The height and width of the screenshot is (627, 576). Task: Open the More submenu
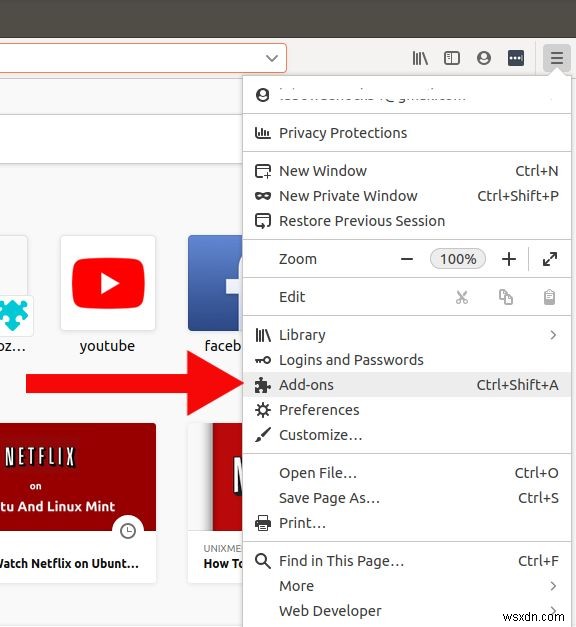(x=407, y=586)
